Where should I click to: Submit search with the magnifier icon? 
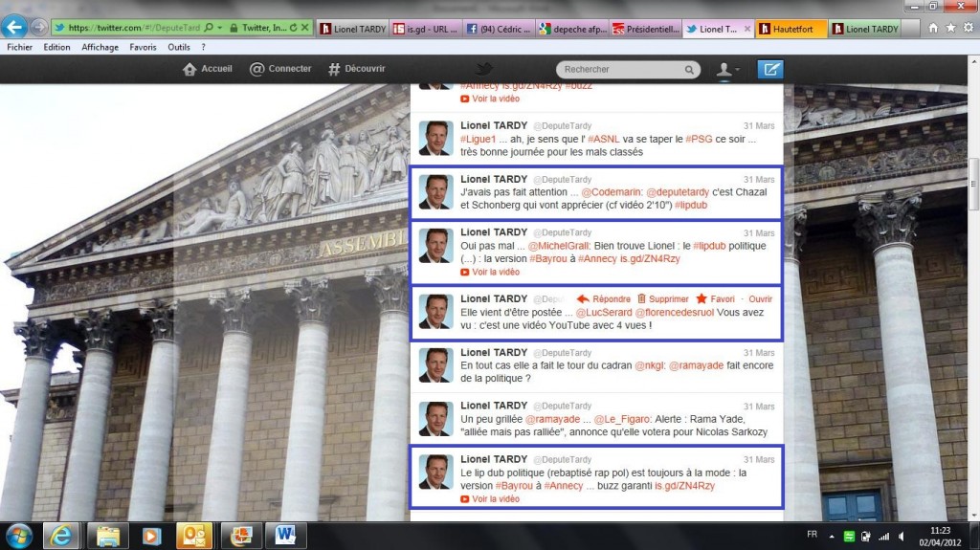(689, 70)
